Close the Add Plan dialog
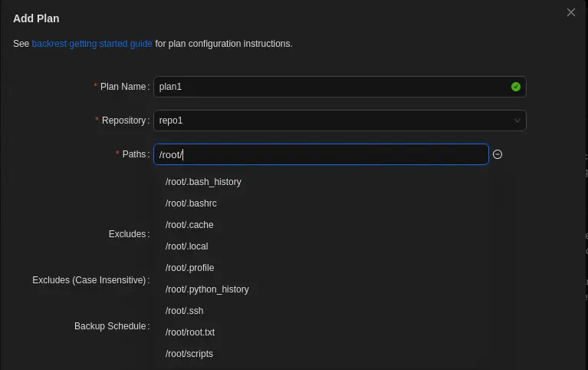The image size is (588, 370). pos(570,12)
